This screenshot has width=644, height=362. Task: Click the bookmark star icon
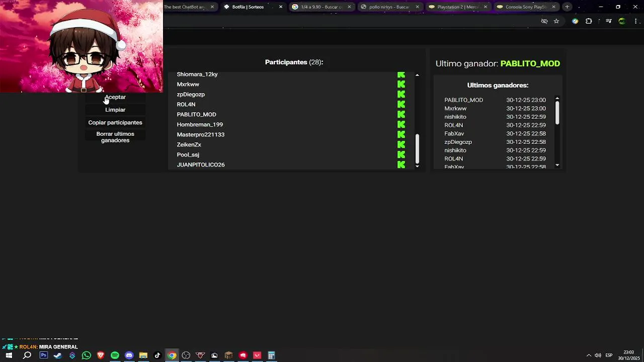556,21
